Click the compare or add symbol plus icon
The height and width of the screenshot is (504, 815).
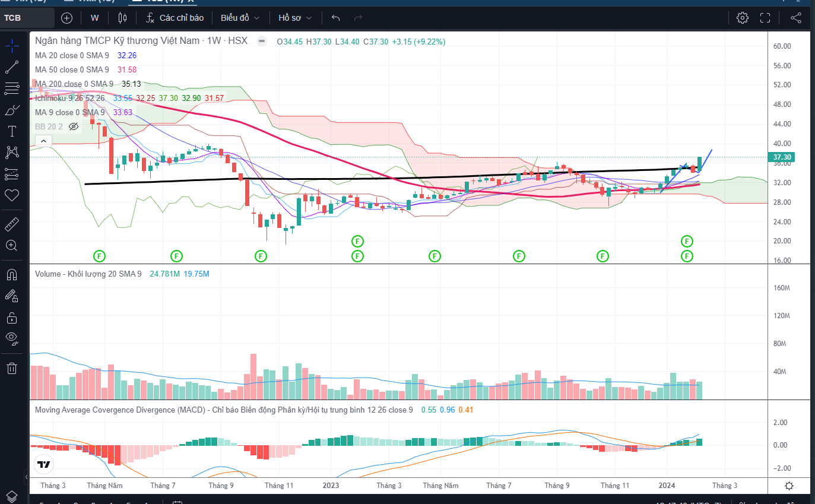pyautogui.click(x=67, y=18)
